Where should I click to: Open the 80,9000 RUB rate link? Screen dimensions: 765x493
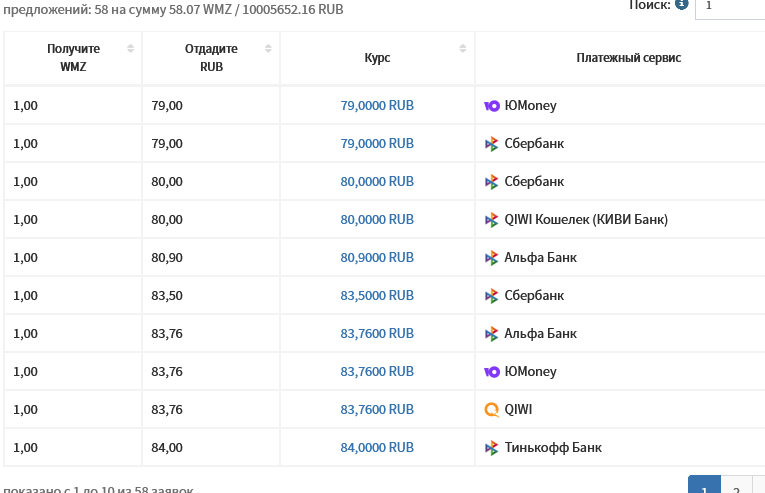(377, 258)
